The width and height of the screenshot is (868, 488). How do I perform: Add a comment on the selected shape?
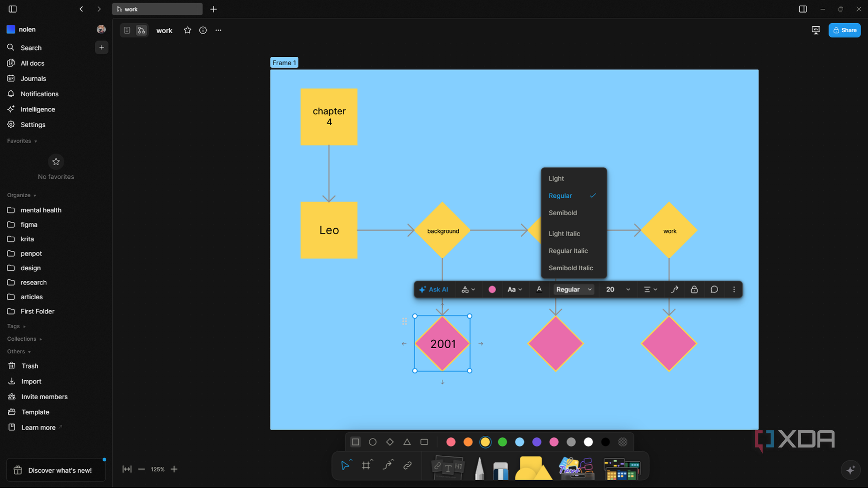tap(714, 289)
